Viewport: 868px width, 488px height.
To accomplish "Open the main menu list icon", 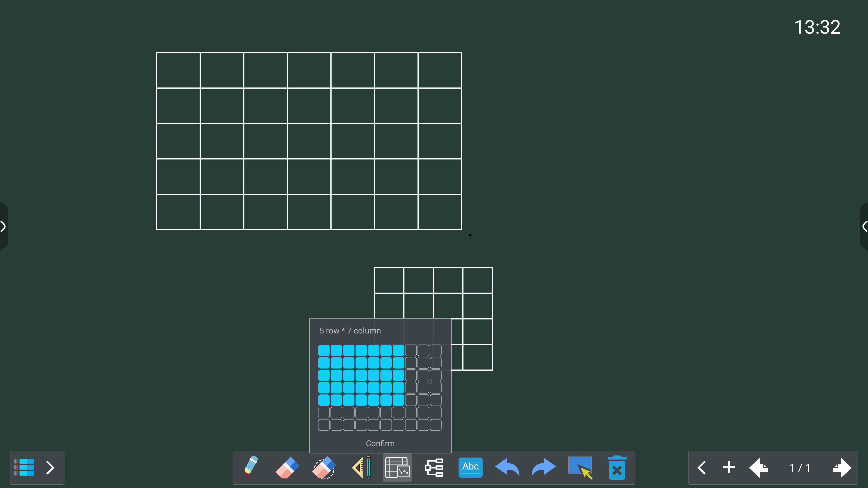I will (24, 467).
